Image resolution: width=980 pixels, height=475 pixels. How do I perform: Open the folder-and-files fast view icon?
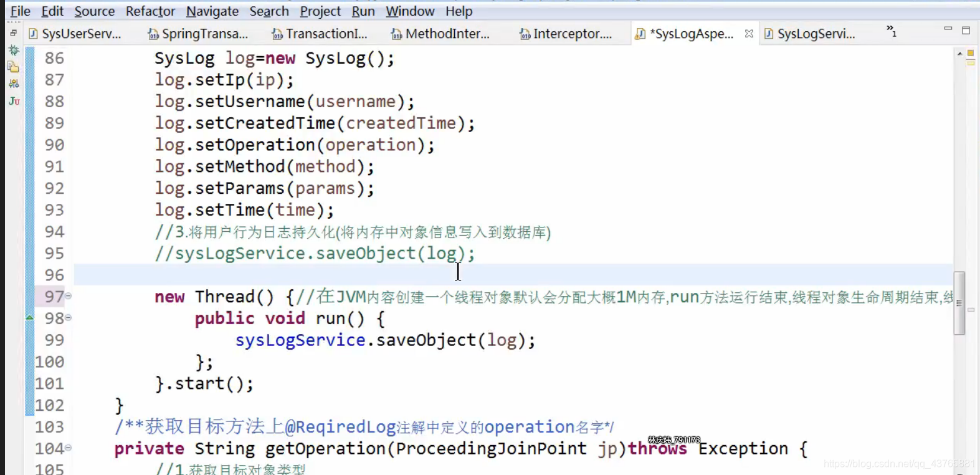point(14,67)
